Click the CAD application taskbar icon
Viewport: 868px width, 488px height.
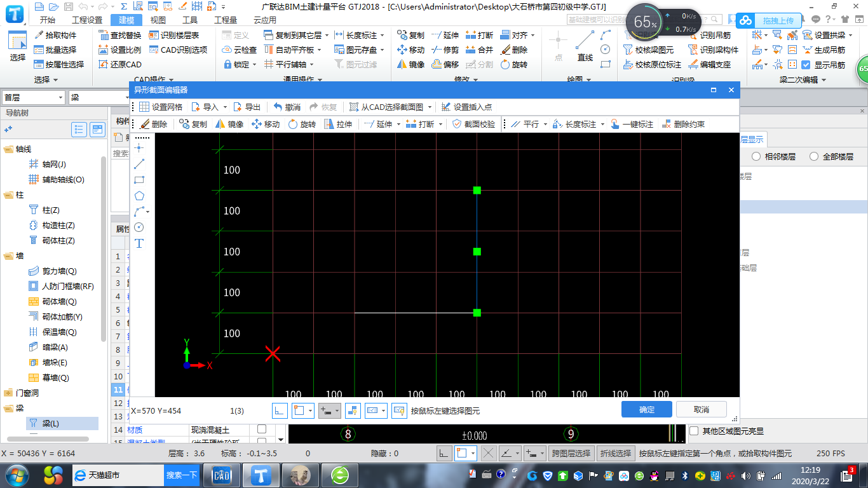pos(222,475)
